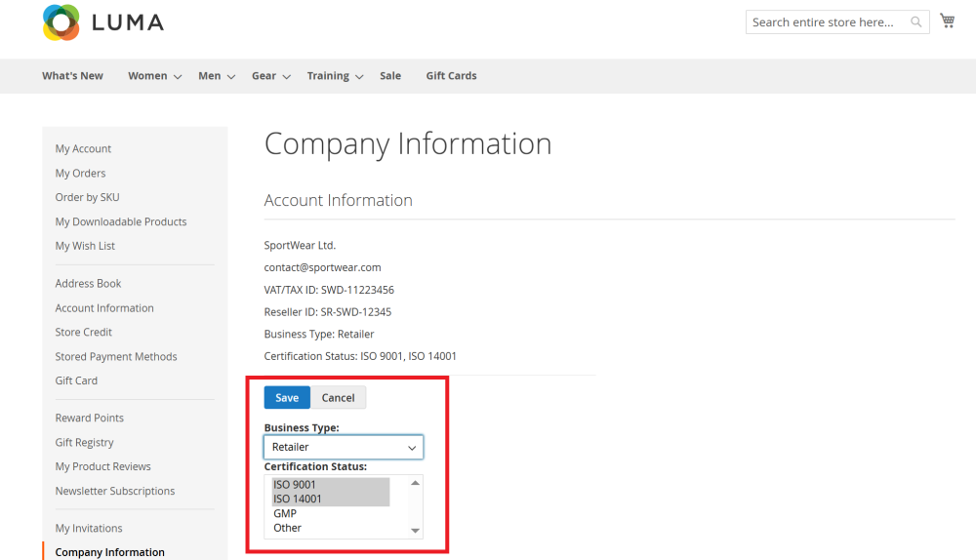This screenshot has height=560, width=976.
Task: Open Gift Registry link
Action: (x=84, y=442)
